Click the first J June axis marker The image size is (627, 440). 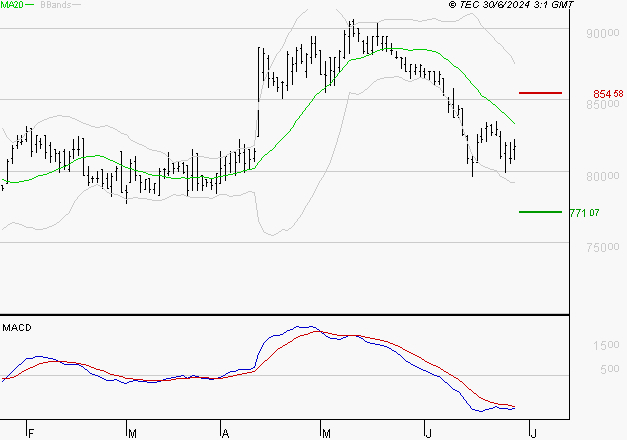(x=428, y=433)
